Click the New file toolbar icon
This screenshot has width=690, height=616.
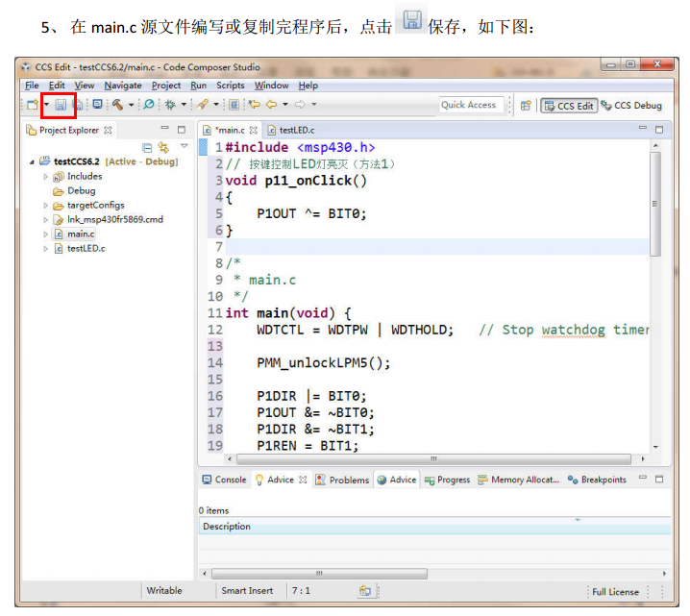click(x=33, y=105)
